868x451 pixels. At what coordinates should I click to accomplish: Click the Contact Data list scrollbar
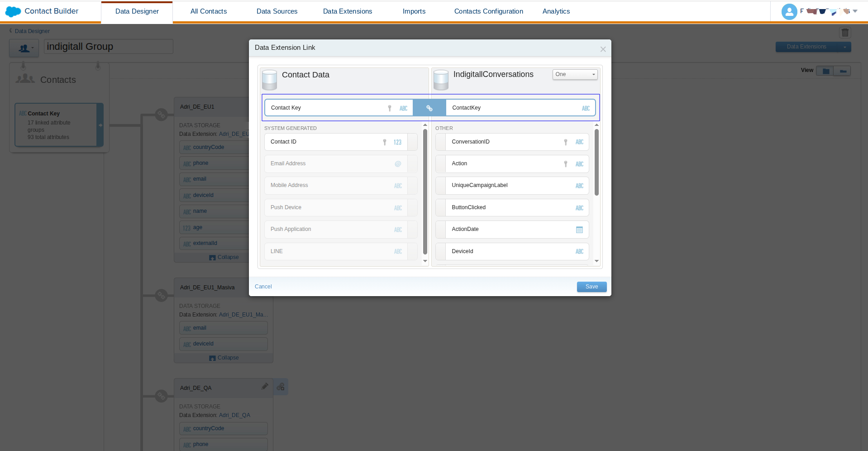tap(425, 192)
